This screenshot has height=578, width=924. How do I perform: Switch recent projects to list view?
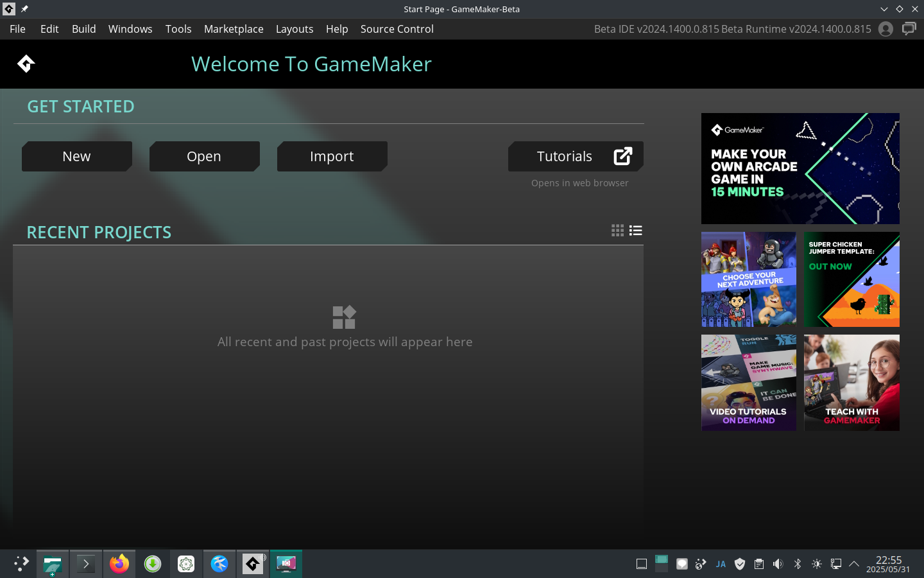(x=636, y=231)
